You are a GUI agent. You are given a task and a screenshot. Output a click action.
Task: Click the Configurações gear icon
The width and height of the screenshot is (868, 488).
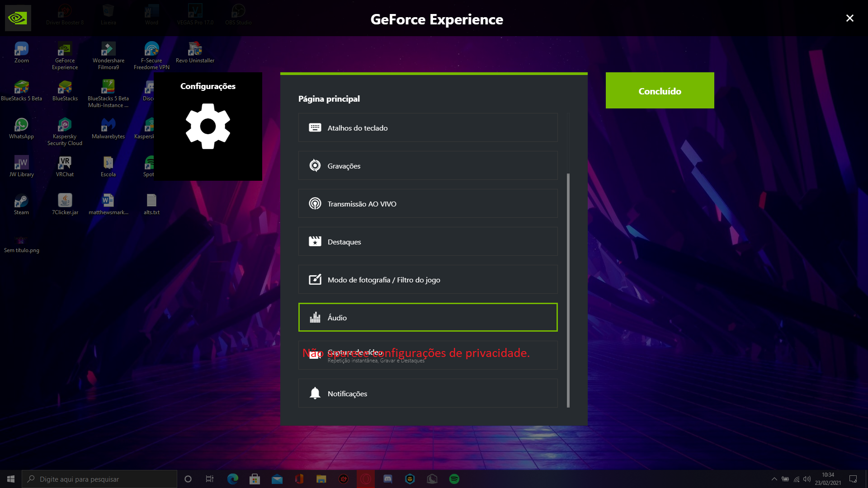click(x=208, y=126)
